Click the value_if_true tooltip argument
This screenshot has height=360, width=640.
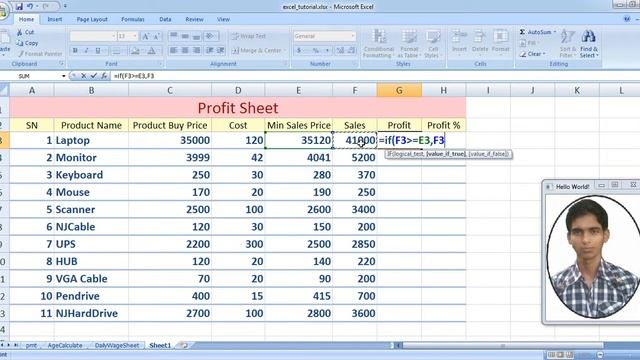(446, 154)
